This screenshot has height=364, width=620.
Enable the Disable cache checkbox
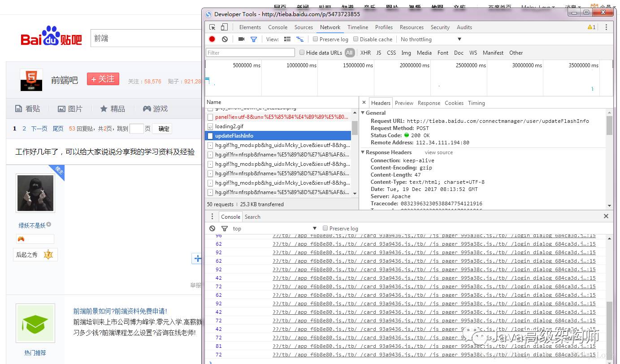click(x=356, y=39)
